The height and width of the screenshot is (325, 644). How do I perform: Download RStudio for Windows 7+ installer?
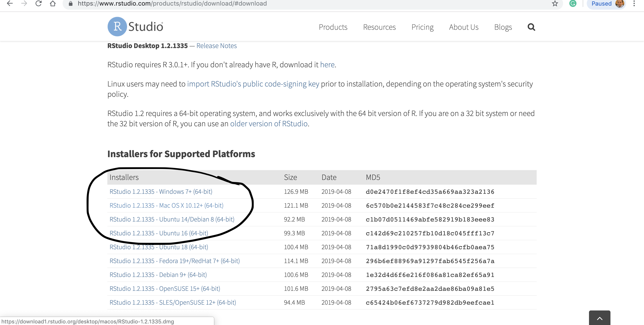(161, 192)
